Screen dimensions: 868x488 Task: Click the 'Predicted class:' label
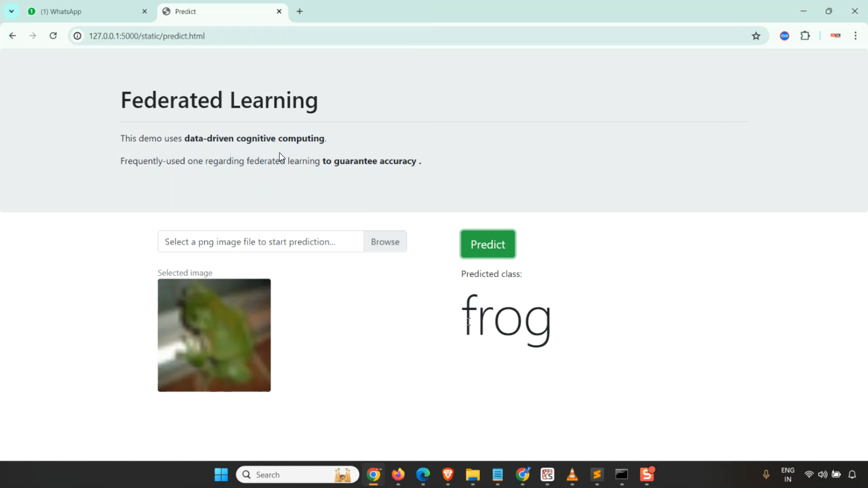click(491, 274)
